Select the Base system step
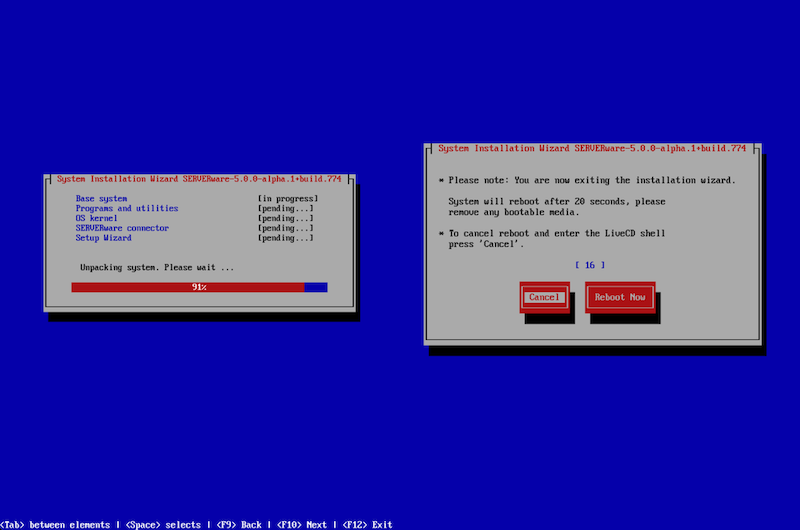Image resolution: width=800 pixels, height=530 pixels. tap(101, 198)
